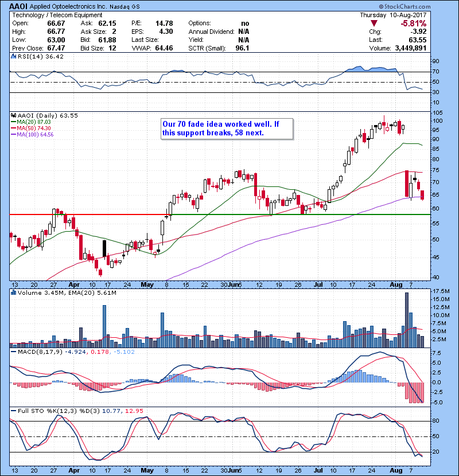The height and width of the screenshot is (476, 459).
Task: Click the Annual Dividend N/A value
Action: tap(244, 32)
